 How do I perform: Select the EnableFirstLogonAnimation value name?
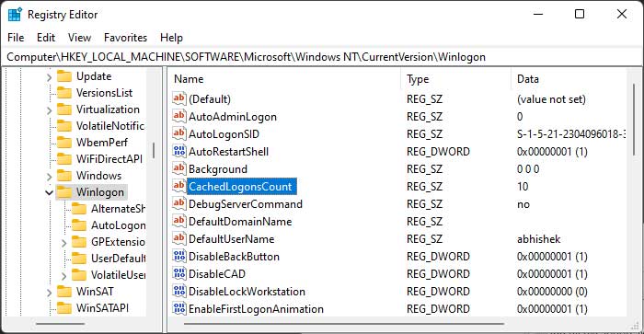point(256,309)
